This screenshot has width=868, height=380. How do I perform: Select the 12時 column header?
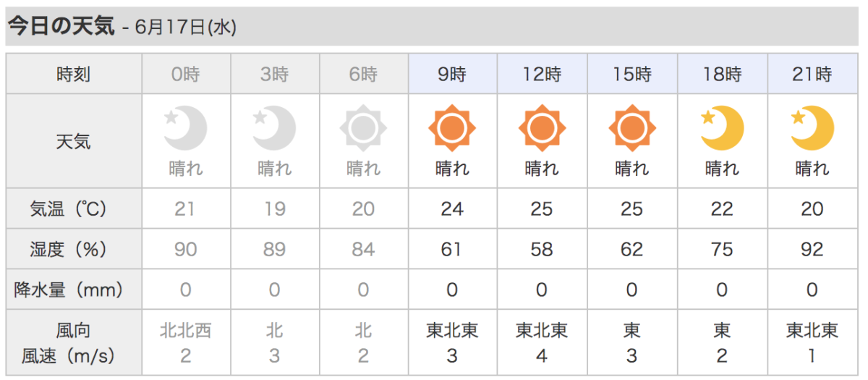(x=542, y=74)
